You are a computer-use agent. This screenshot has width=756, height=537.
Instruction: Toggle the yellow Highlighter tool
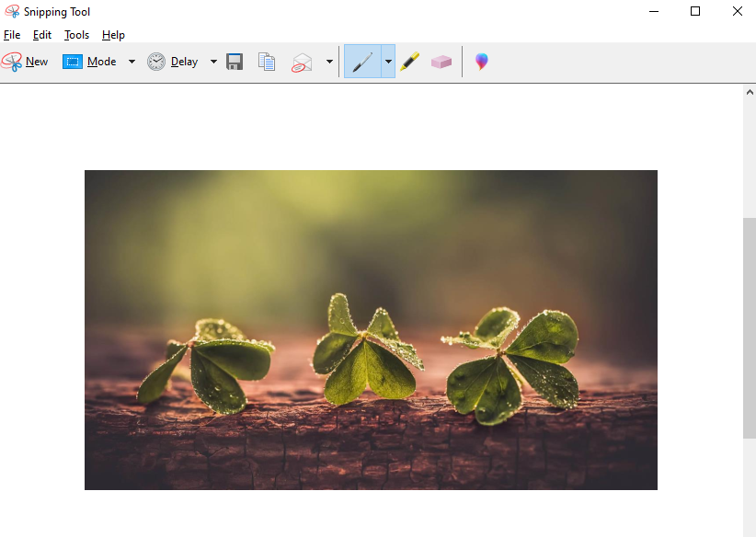click(x=409, y=62)
